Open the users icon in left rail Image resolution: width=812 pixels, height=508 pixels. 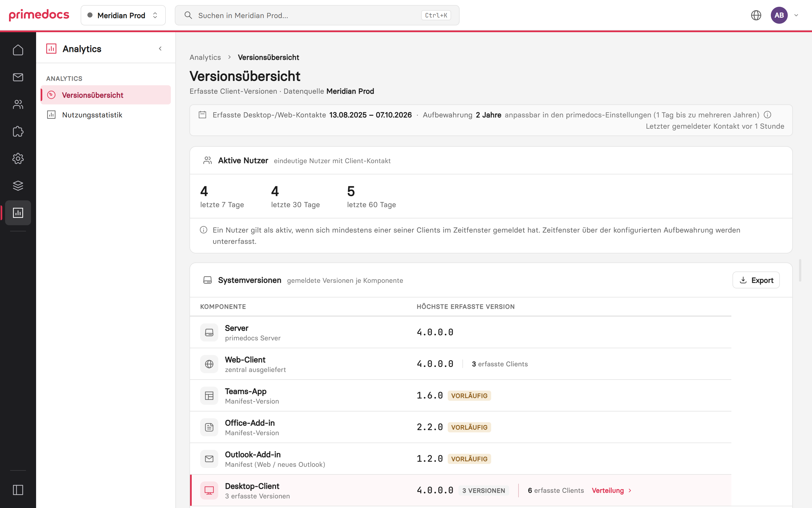18,104
